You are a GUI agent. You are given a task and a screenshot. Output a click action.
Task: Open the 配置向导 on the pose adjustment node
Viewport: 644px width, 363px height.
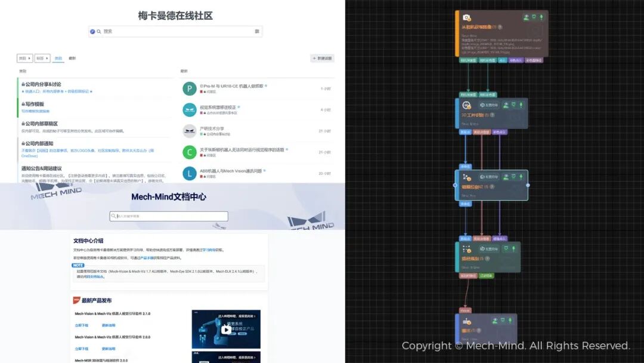[489, 177]
